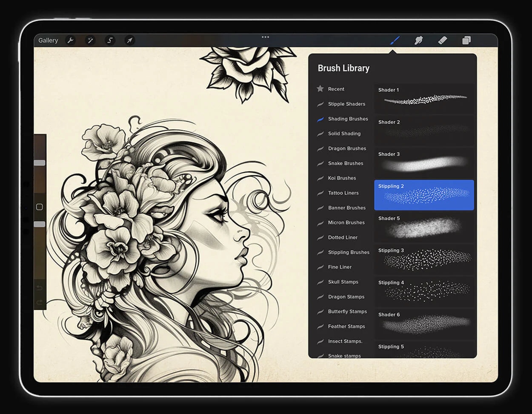Tap the brush-stroke icon beside Koi Brushes
Screen dimensions: 532x414
point(320,178)
